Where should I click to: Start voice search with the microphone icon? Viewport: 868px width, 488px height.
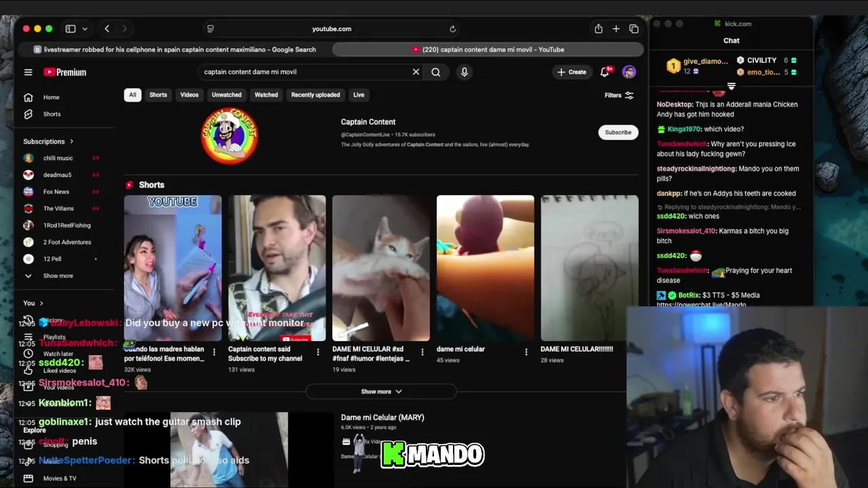465,72
